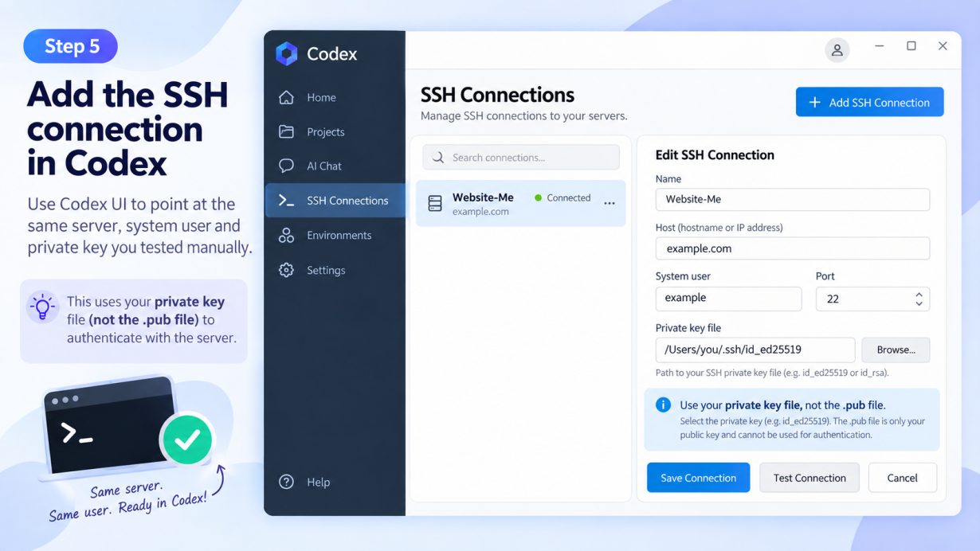980x551 pixels.
Task: Click Add SSH Connection button
Action: (869, 102)
